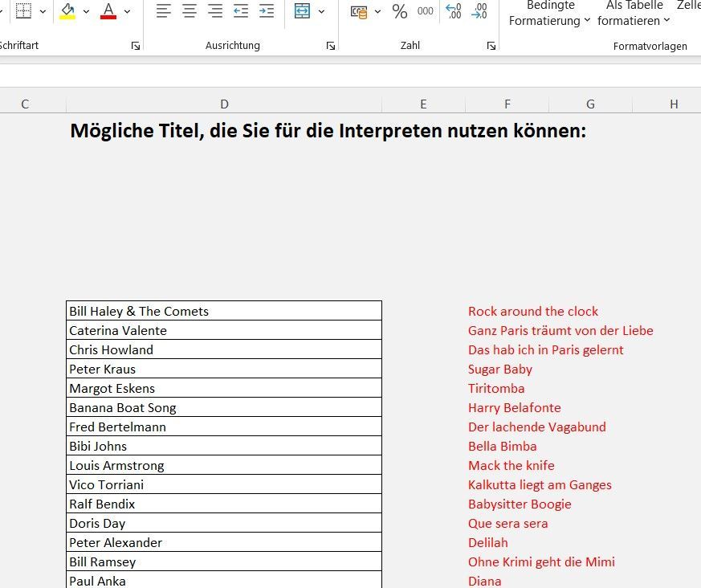Open the Schriftart dialog launcher

(135, 46)
